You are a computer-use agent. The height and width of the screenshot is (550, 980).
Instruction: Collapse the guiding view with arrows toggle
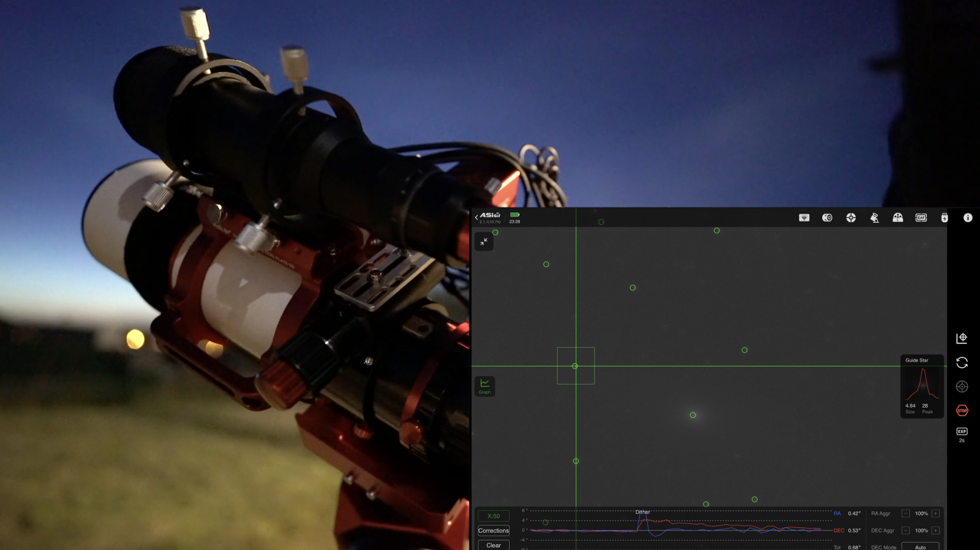(x=484, y=241)
